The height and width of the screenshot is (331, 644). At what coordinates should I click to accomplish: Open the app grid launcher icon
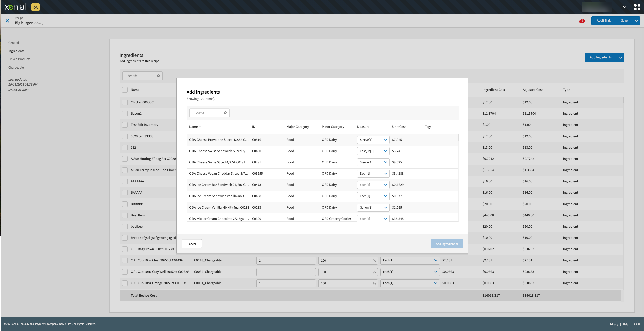click(x=637, y=7)
